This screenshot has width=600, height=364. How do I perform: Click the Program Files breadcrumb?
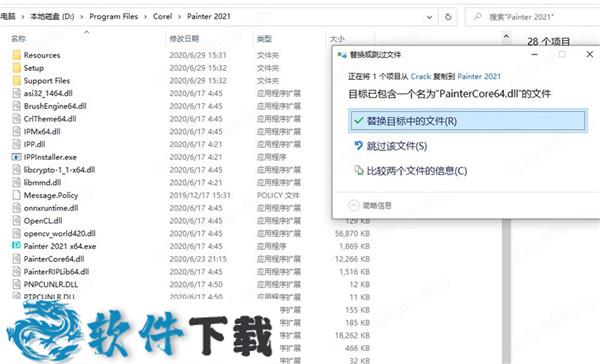(113, 16)
